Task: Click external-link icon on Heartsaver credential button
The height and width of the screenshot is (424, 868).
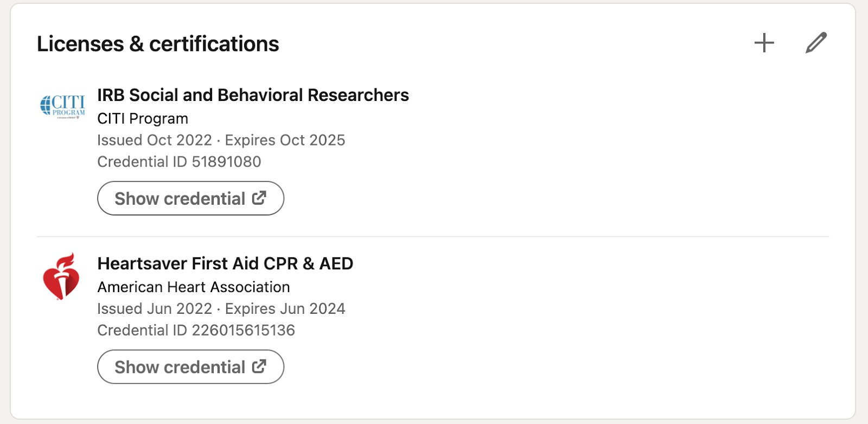Action: click(259, 366)
